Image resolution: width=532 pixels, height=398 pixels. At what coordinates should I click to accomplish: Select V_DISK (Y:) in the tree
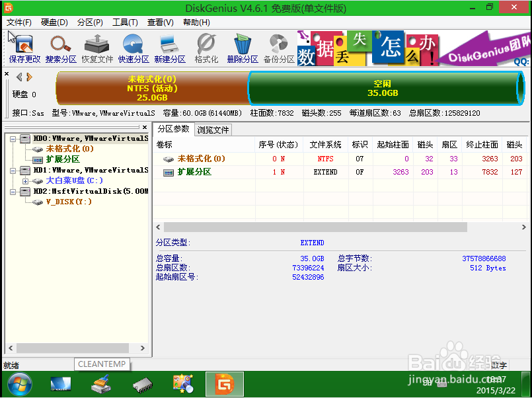pyautogui.click(x=69, y=202)
